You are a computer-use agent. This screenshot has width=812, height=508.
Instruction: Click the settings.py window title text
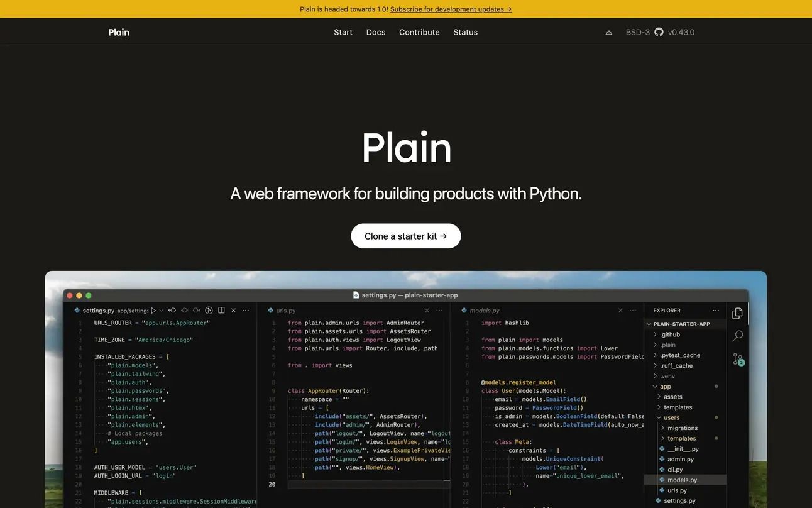[x=410, y=295]
